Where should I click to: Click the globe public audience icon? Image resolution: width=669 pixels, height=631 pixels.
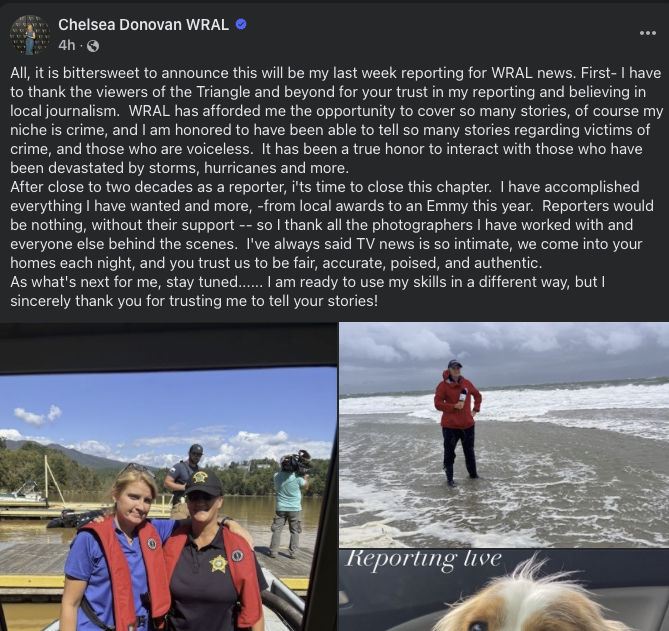pyautogui.click(x=93, y=46)
